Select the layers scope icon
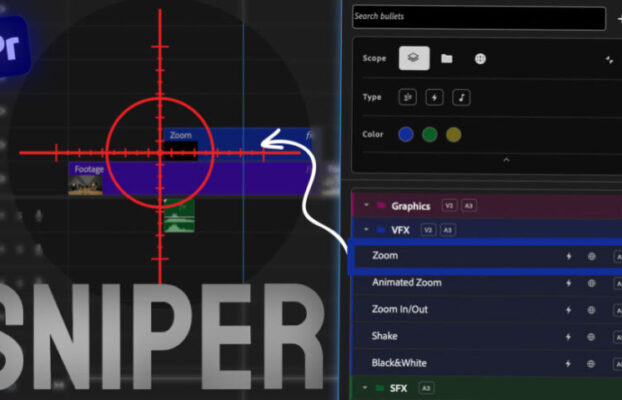622x400 pixels. [414, 58]
